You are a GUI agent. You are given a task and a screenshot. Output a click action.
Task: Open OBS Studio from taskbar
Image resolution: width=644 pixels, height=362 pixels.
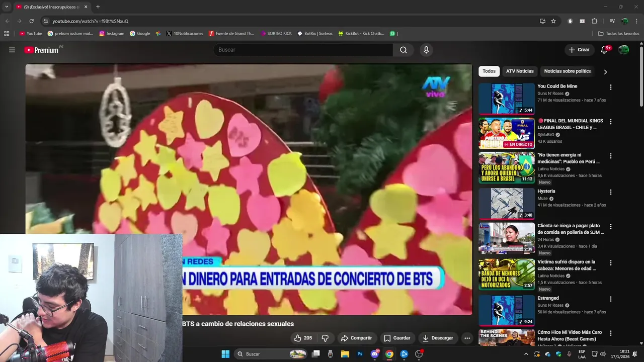419,354
